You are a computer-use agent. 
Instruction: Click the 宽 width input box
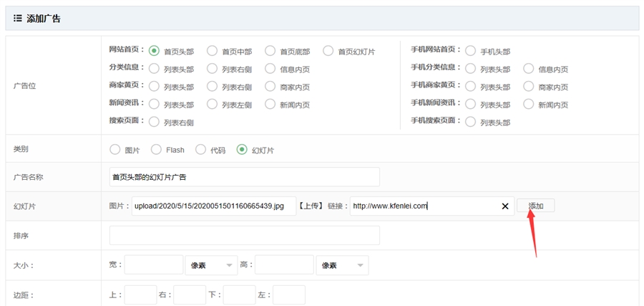pos(153,265)
